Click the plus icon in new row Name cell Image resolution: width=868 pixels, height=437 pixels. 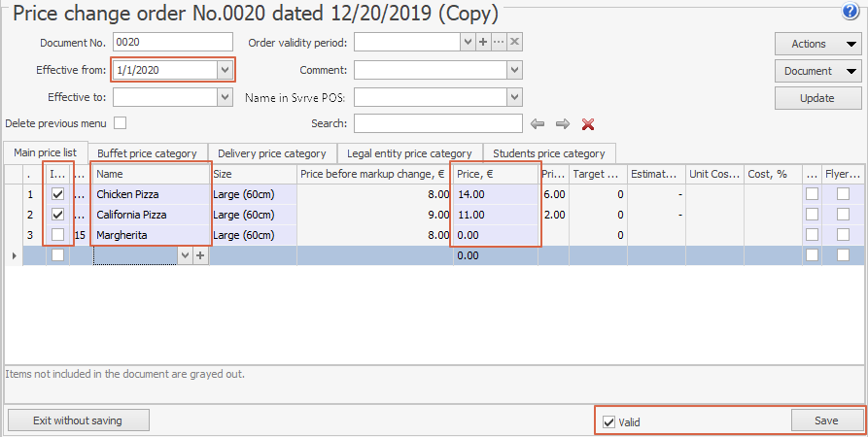pyautogui.click(x=200, y=255)
